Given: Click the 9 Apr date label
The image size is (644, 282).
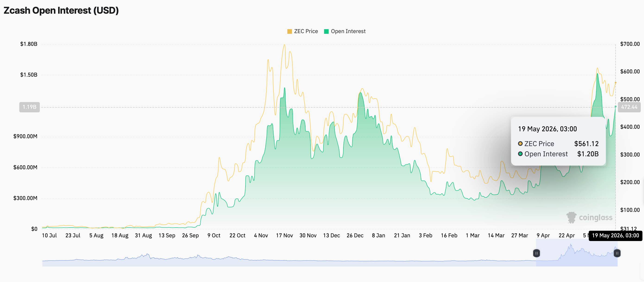Looking at the screenshot, I should click(543, 235).
